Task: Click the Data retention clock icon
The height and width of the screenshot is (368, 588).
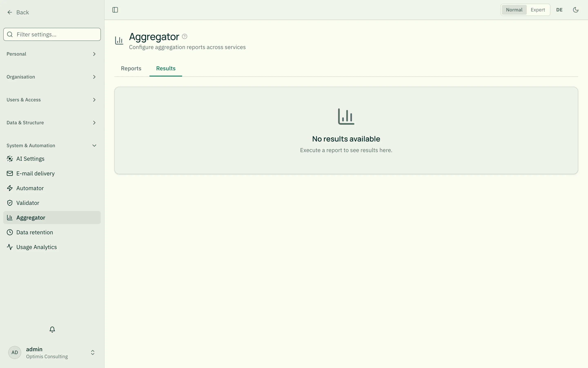Action: tap(10, 232)
